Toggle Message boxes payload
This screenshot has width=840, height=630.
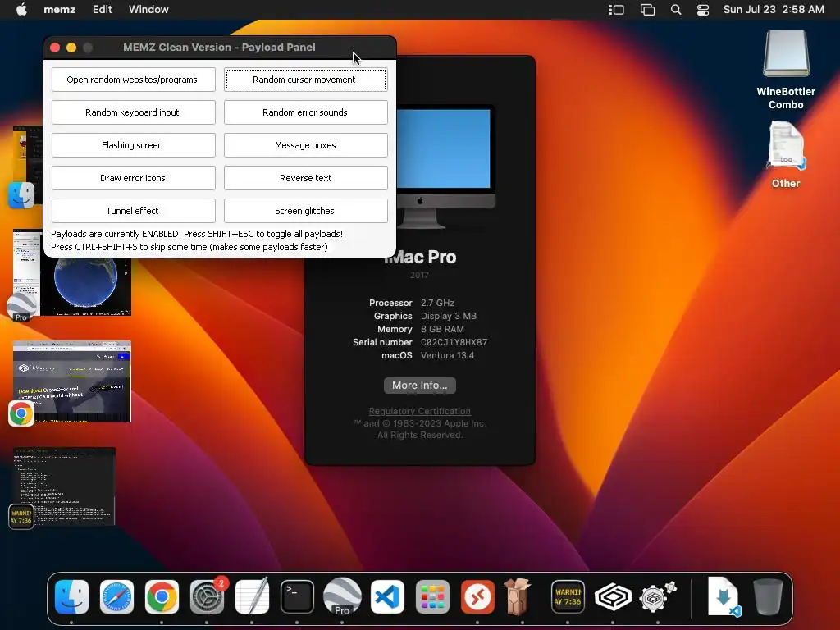[x=305, y=145]
